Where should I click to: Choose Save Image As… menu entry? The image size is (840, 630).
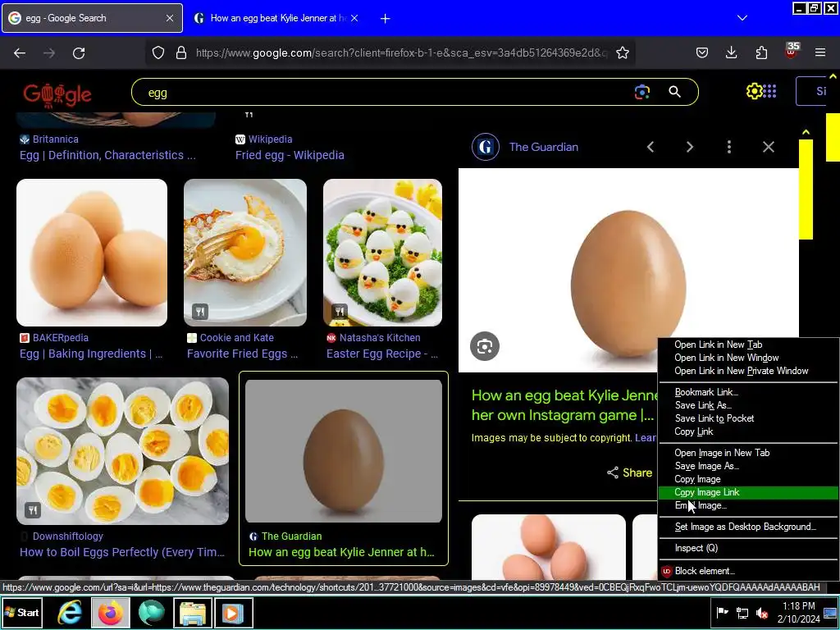706,466
